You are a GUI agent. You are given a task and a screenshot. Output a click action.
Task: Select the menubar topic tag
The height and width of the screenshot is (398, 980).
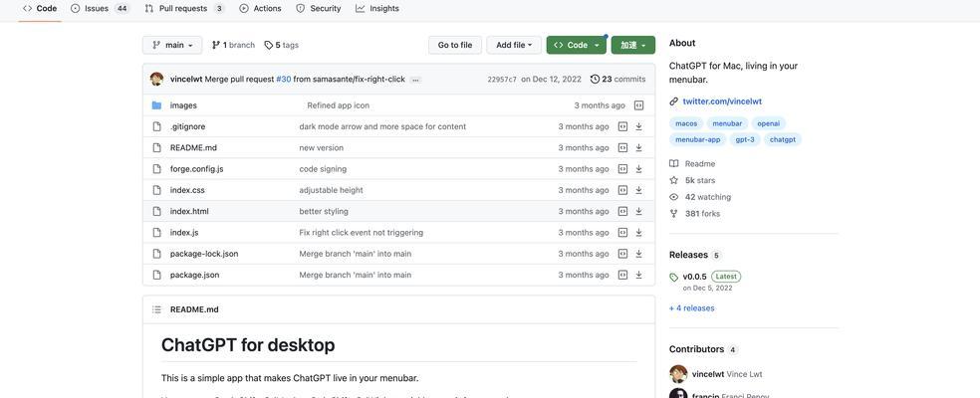click(x=727, y=123)
